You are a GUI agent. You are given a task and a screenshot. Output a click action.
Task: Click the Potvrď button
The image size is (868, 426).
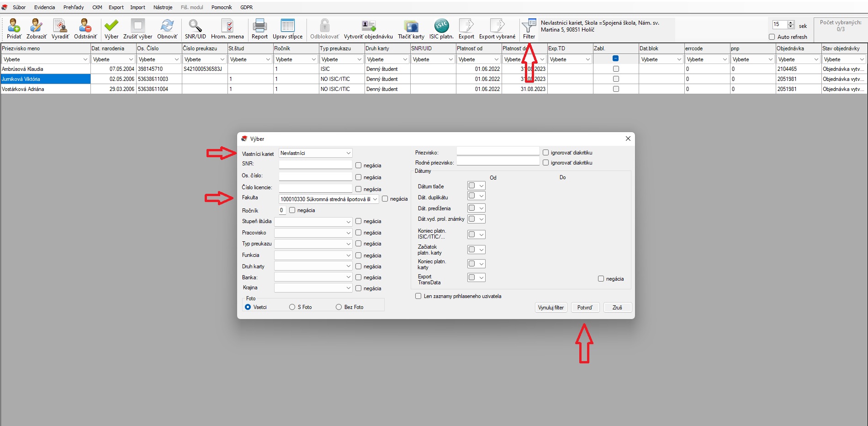coord(585,308)
